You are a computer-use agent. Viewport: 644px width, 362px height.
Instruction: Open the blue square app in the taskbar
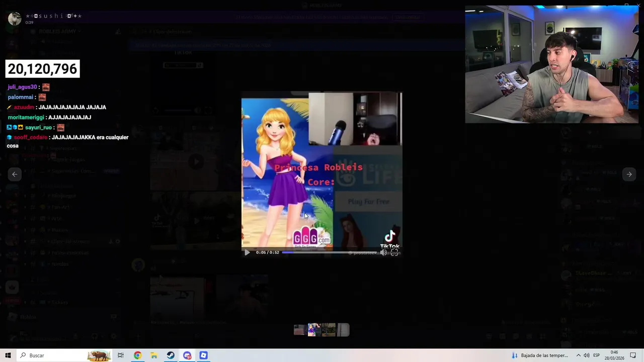click(x=203, y=355)
